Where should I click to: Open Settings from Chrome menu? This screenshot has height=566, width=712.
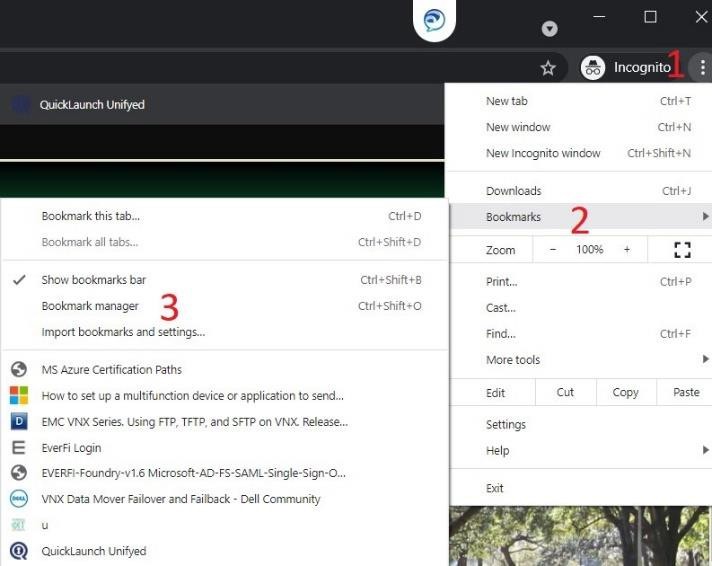[x=581, y=424]
